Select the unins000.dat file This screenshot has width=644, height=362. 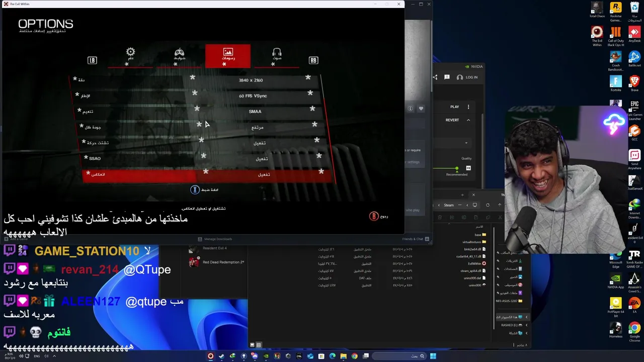click(x=474, y=278)
